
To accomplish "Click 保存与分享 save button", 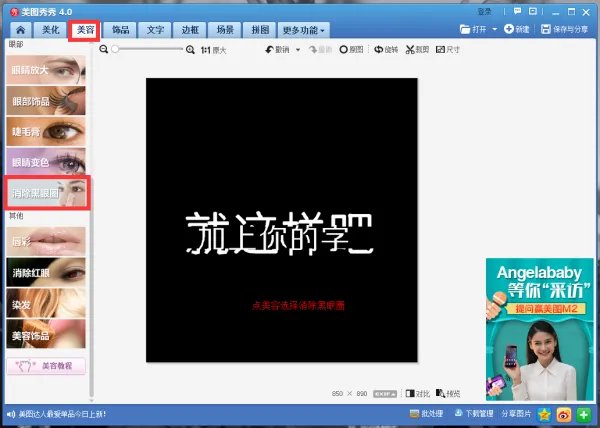I will (564, 29).
